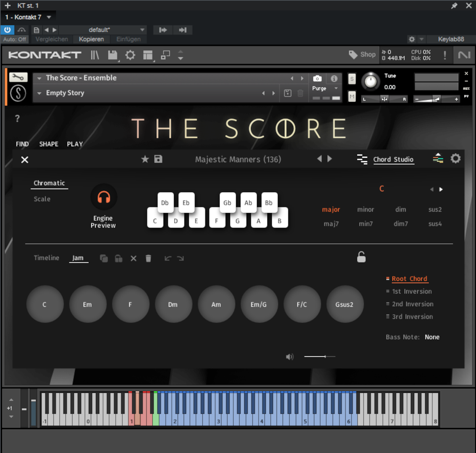
Task: Redo the chord edit
Action: pos(180,258)
